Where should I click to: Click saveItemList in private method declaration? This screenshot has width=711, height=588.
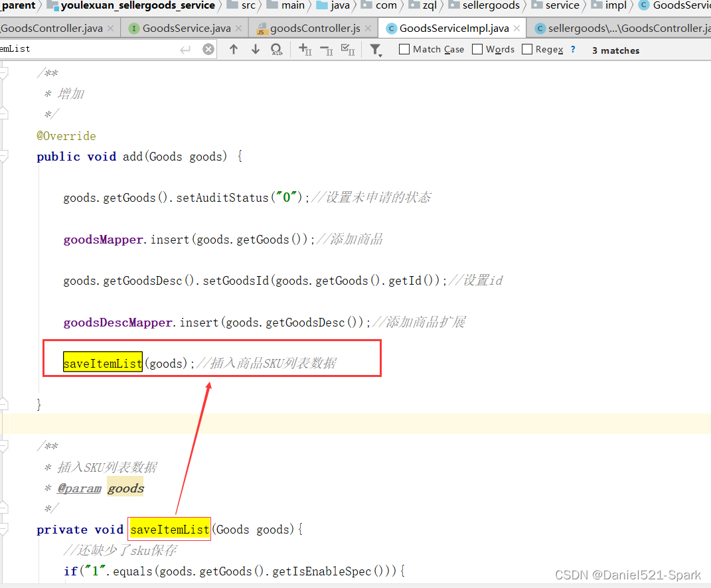169,529
